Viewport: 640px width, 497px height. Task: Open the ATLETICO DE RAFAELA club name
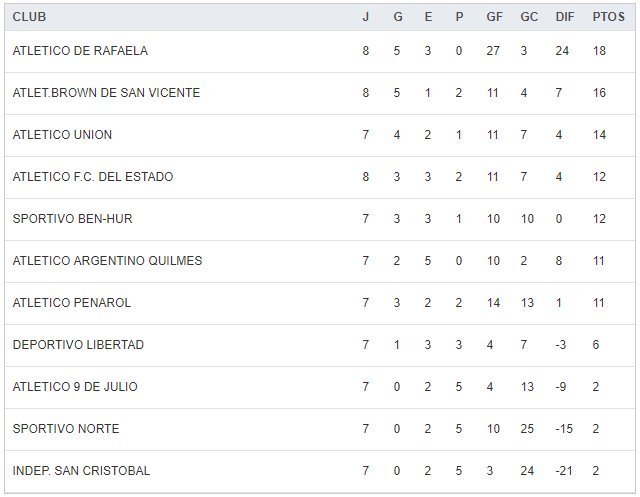pos(80,51)
